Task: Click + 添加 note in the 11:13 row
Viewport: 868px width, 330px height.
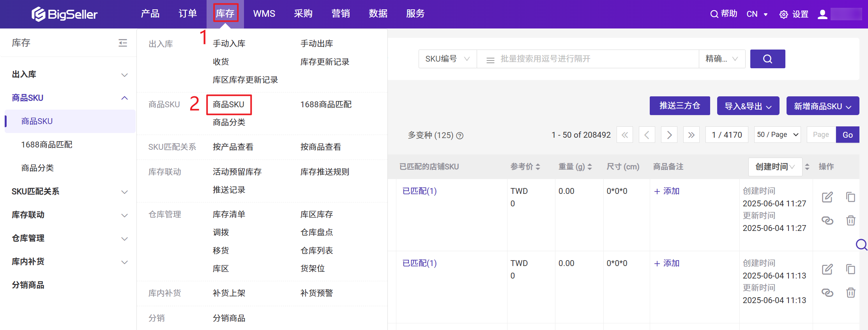Action: 667,263
